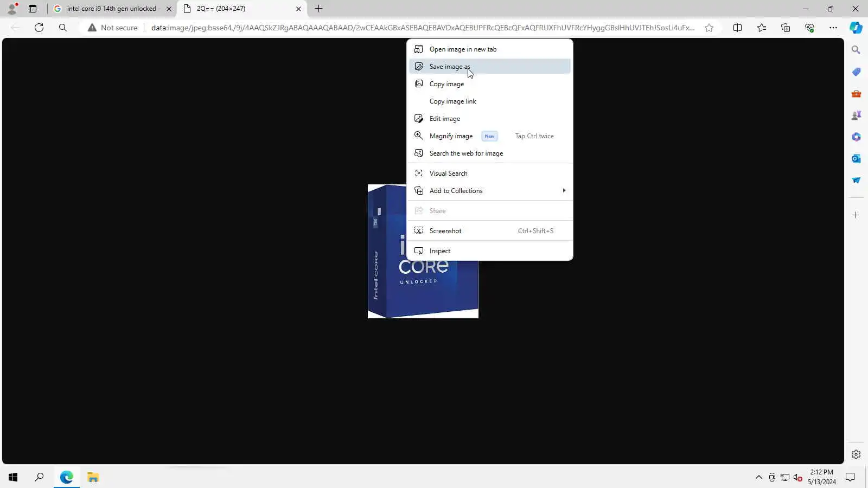Close the 'intel core i9' tab
Image resolution: width=868 pixels, height=488 pixels.
[169, 9]
